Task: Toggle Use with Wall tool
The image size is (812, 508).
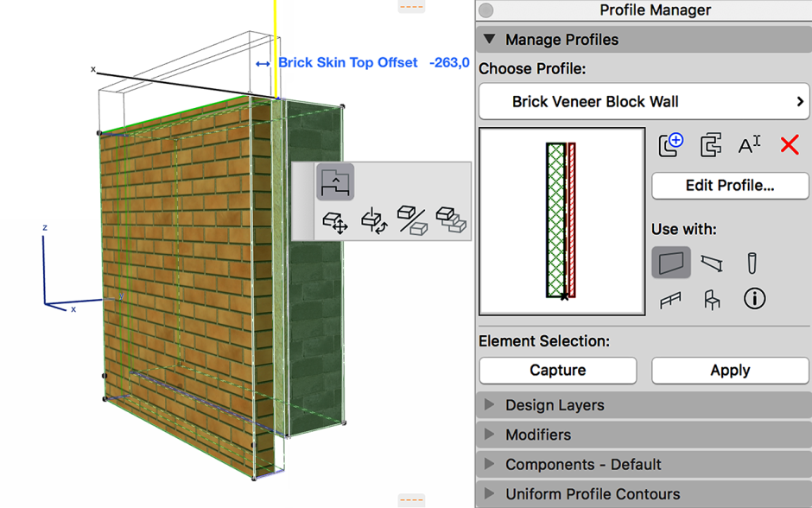Action: tap(671, 263)
